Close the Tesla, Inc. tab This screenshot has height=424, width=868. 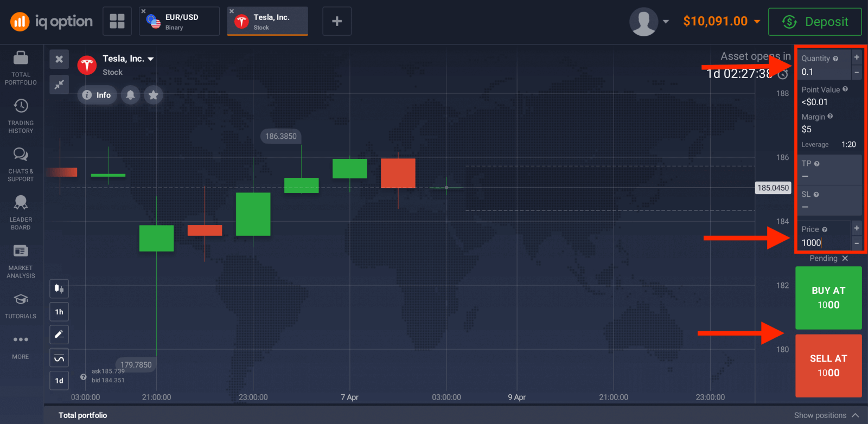[x=232, y=11]
